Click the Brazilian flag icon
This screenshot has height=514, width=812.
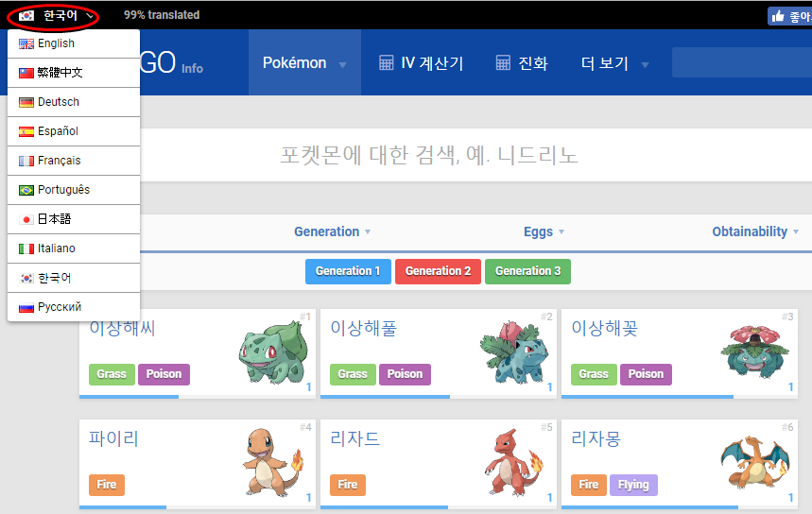(x=26, y=191)
